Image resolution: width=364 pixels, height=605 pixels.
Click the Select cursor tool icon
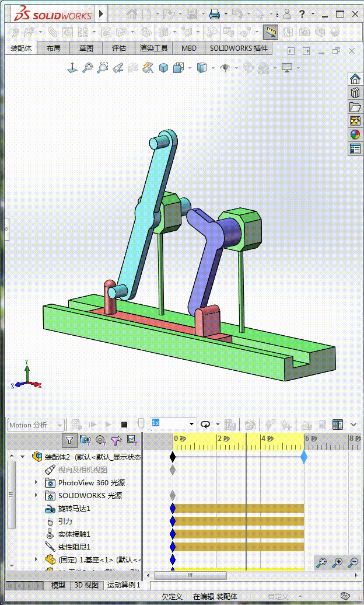tap(260, 14)
